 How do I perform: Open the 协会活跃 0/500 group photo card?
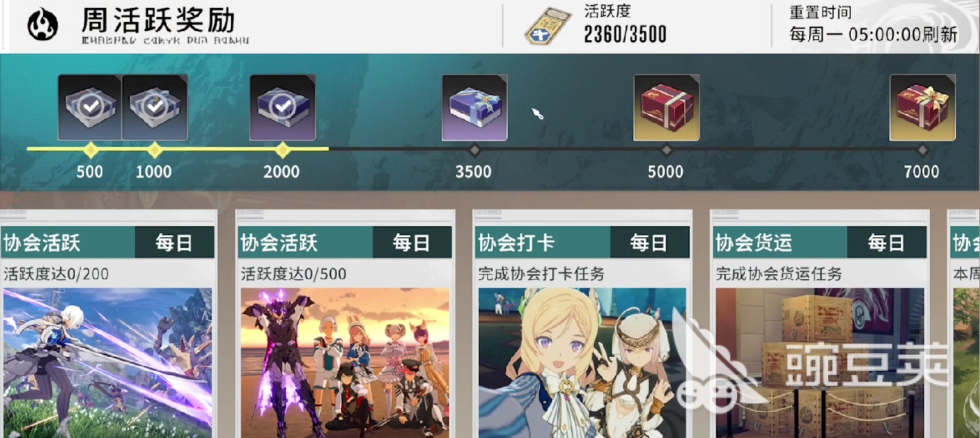[x=345, y=363]
